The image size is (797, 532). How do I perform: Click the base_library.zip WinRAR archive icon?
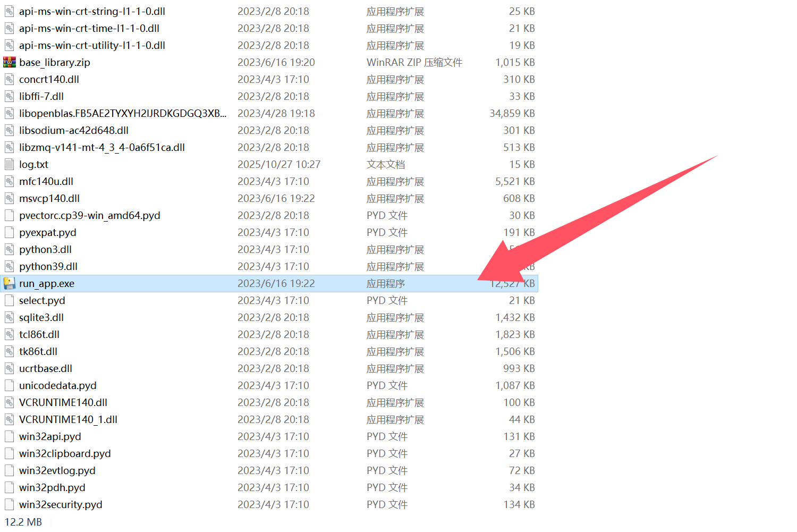tap(10, 62)
